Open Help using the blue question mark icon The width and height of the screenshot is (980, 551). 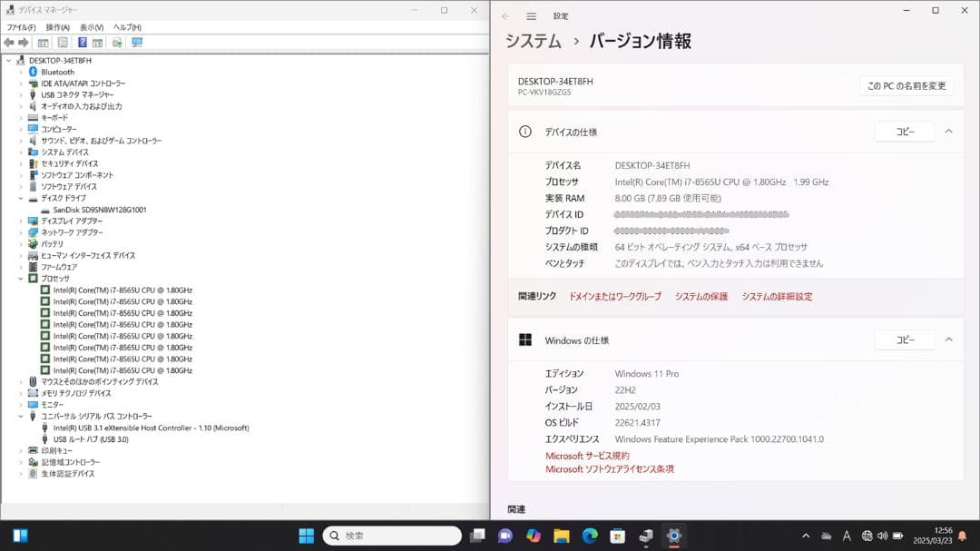click(x=83, y=43)
